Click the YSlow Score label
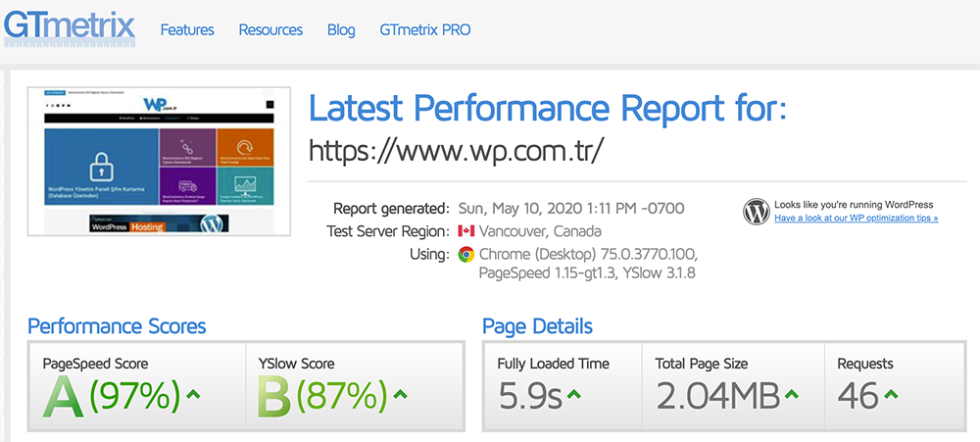Screen dimensions: 980x442 coord(296,364)
